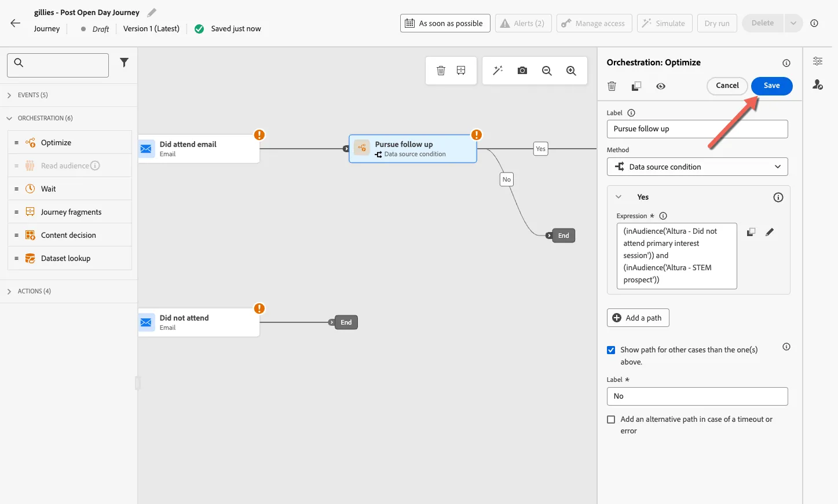This screenshot has height=504, width=838.
Task: Click the No label input field
Action: [697, 396]
